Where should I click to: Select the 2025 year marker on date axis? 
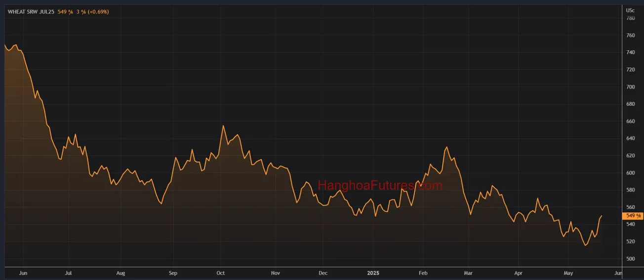(373, 273)
